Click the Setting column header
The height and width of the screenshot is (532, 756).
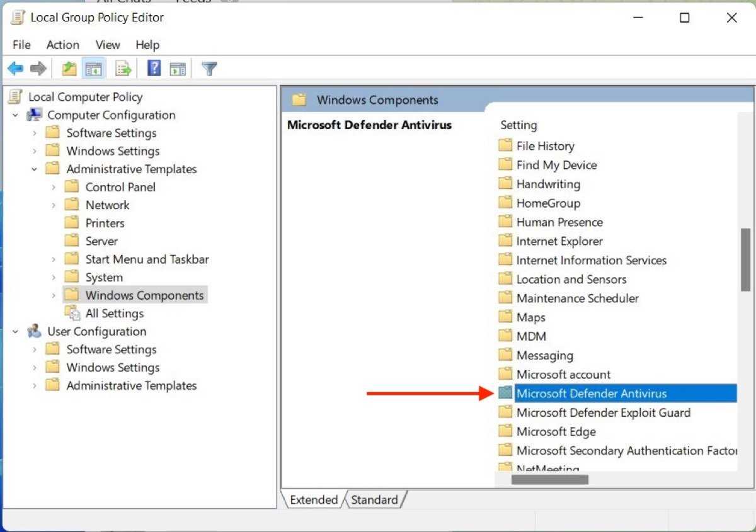(518, 125)
